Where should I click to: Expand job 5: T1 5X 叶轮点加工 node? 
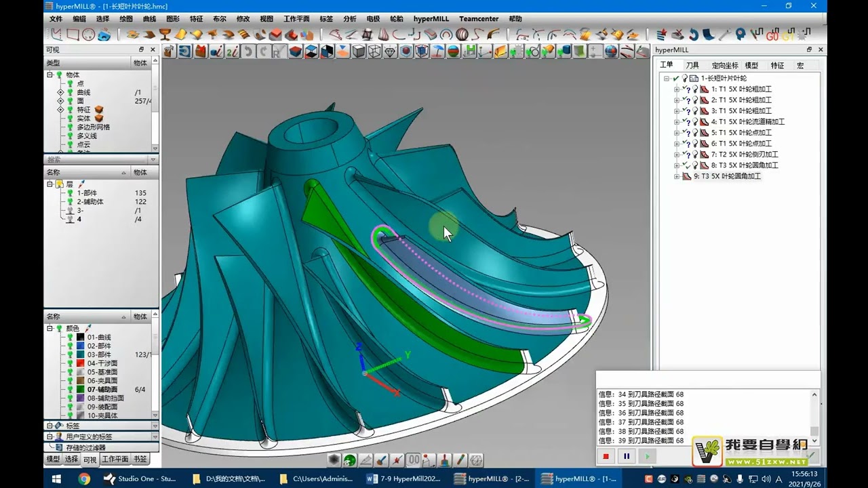pyautogui.click(x=676, y=133)
